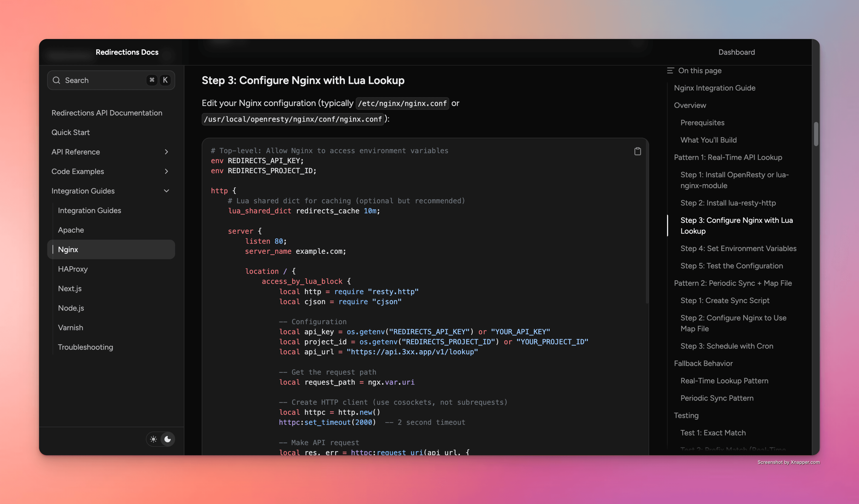Open the Troubleshooting page
The height and width of the screenshot is (504, 859).
[85, 347]
